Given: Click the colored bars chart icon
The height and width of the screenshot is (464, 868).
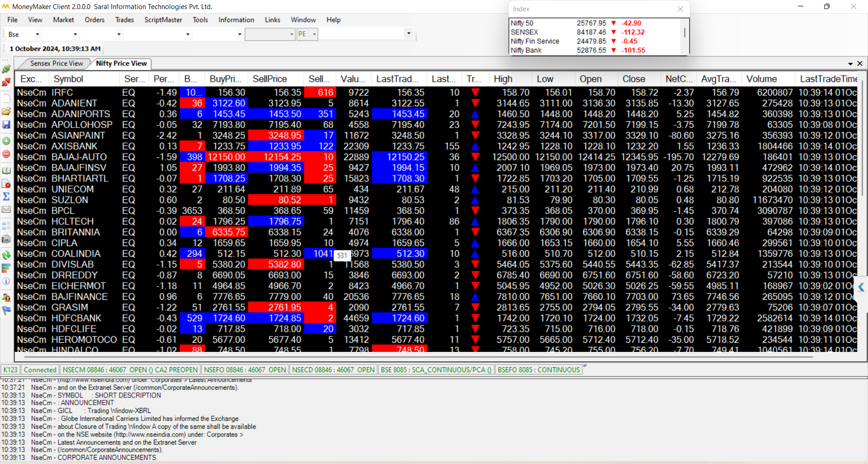Looking at the screenshot, I should point(6,268).
